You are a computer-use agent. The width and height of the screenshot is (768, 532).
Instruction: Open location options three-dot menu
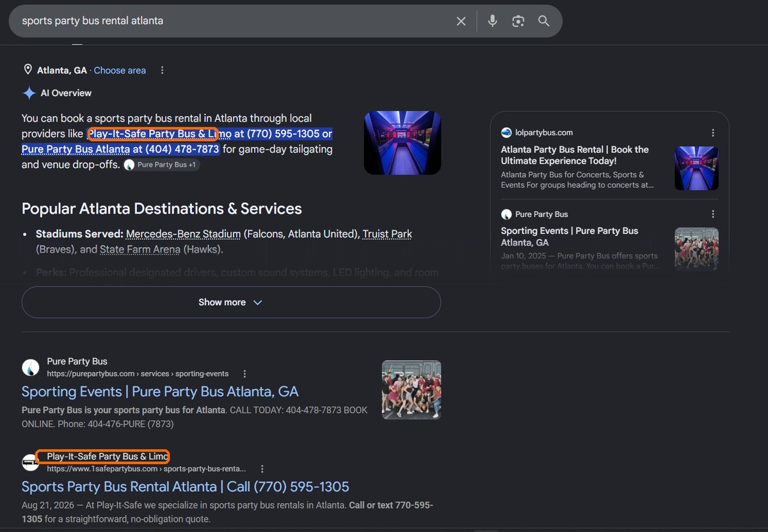[162, 70]
